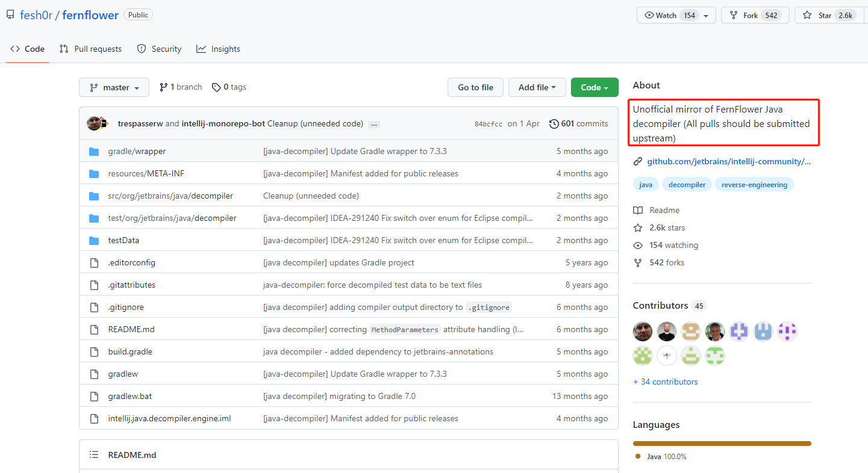868x473 pixels.
Task: Click the Go to file button
Action: (x=475, y=87)
